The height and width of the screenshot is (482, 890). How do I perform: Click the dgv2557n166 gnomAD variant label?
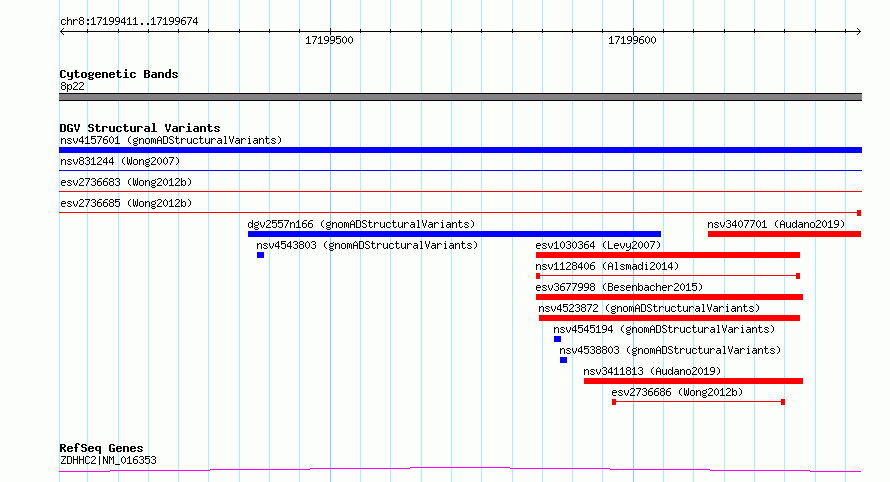pyautogui.click(x=361, y=224)
